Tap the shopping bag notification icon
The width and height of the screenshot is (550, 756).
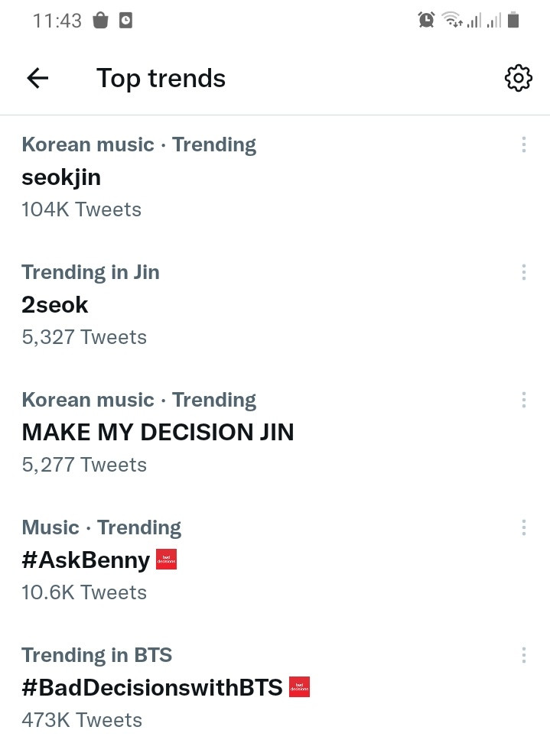coord(100,20)
